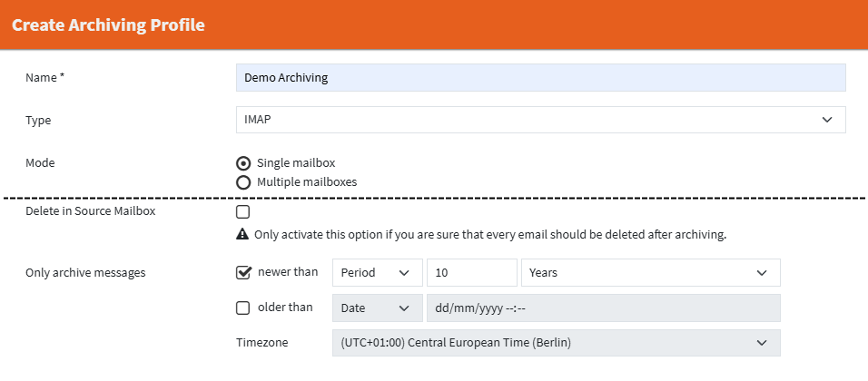Expand the Period dropdown
The width and height of the screenshot is (868, 381).
pos(377,273)
